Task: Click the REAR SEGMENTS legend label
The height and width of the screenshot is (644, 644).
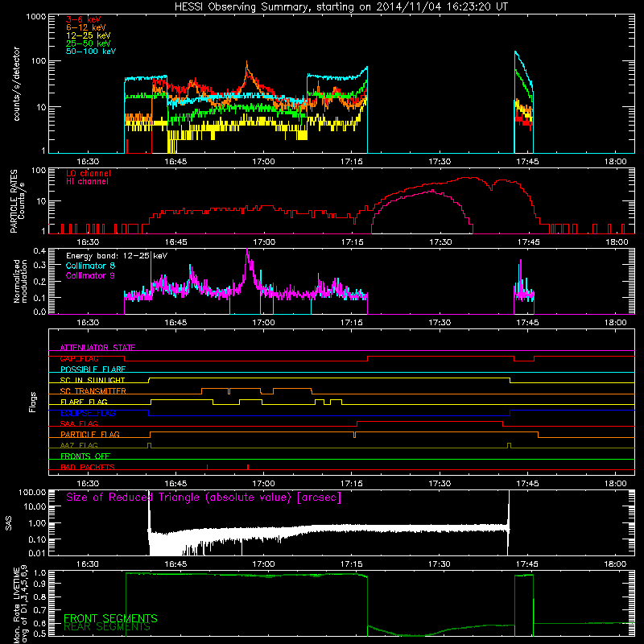Action: [x=107, y=627]
